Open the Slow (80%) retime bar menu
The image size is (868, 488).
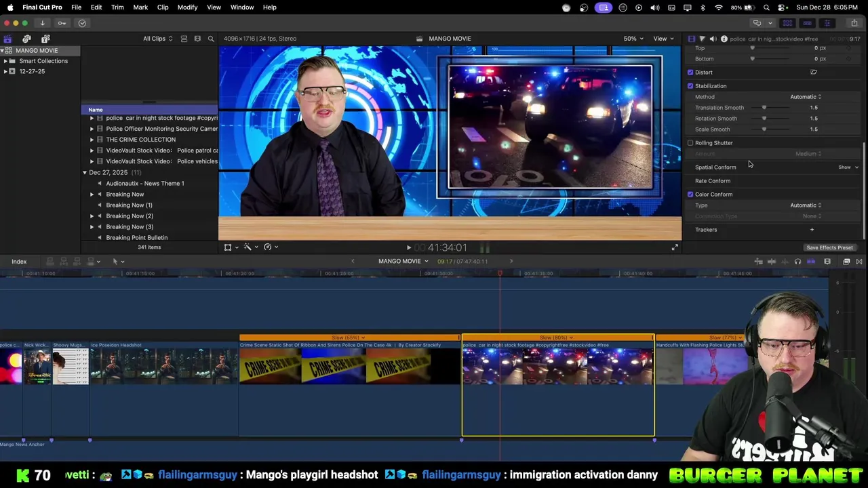click(x=557, y=338)
